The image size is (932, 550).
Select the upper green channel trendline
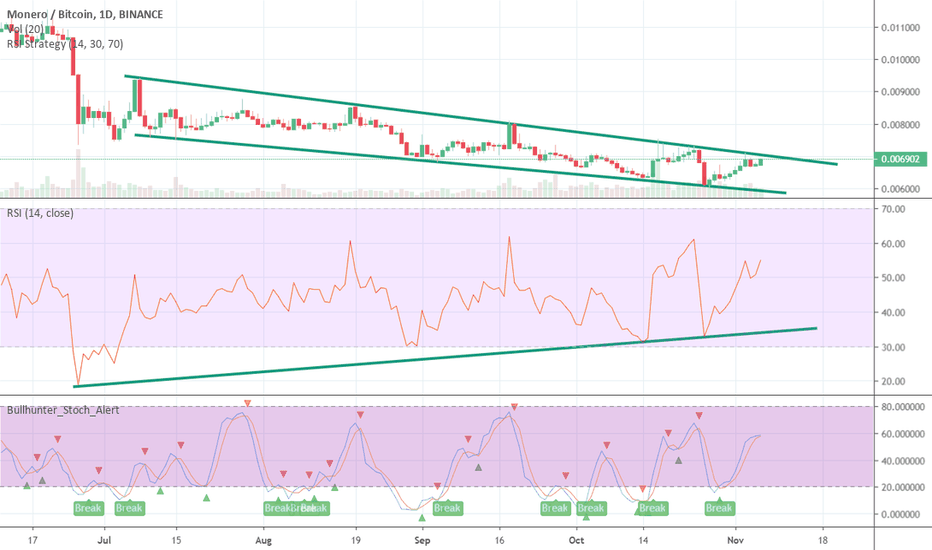(480, 120)
